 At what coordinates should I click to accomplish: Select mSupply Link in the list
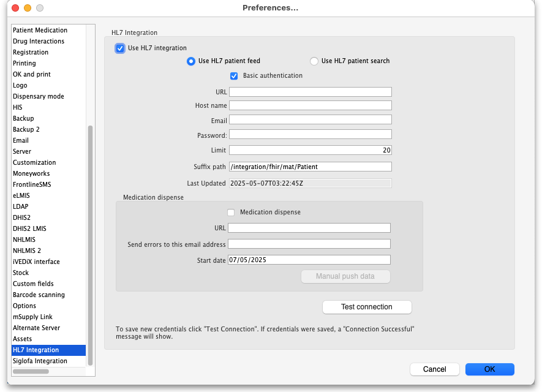pyautogui.click(x=32, y=317)
